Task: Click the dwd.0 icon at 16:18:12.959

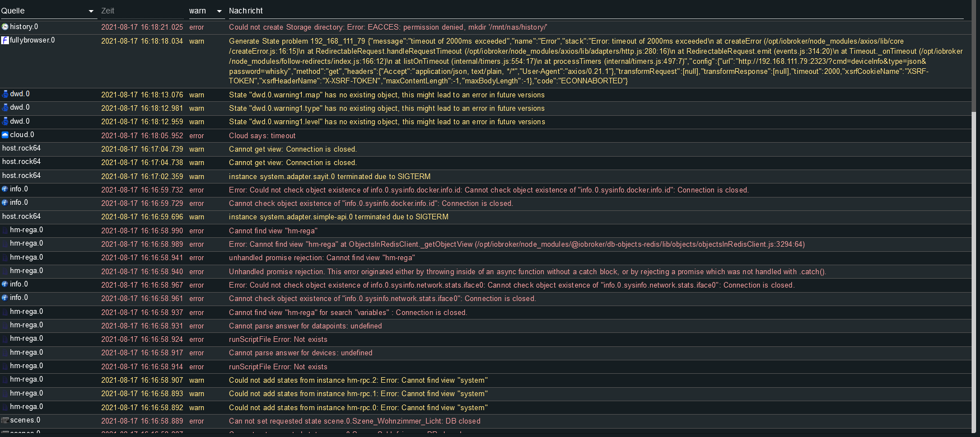Action: [x=5, y=121]
